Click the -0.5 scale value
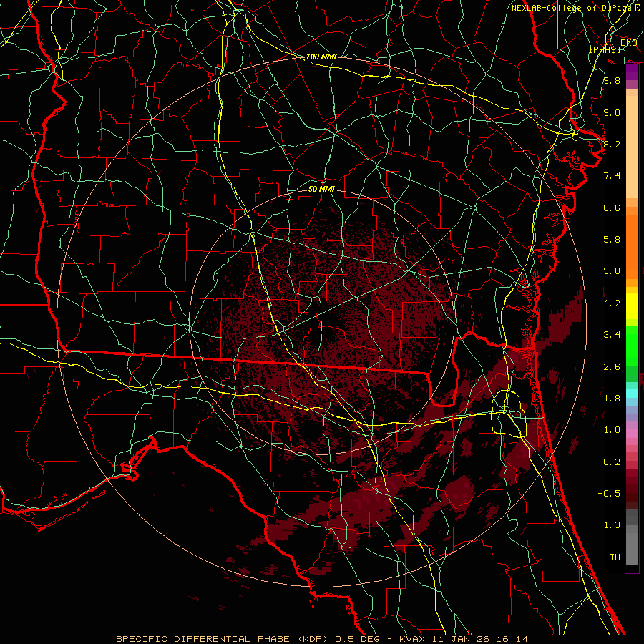644x644 pixels. click(x=609, y=494)
